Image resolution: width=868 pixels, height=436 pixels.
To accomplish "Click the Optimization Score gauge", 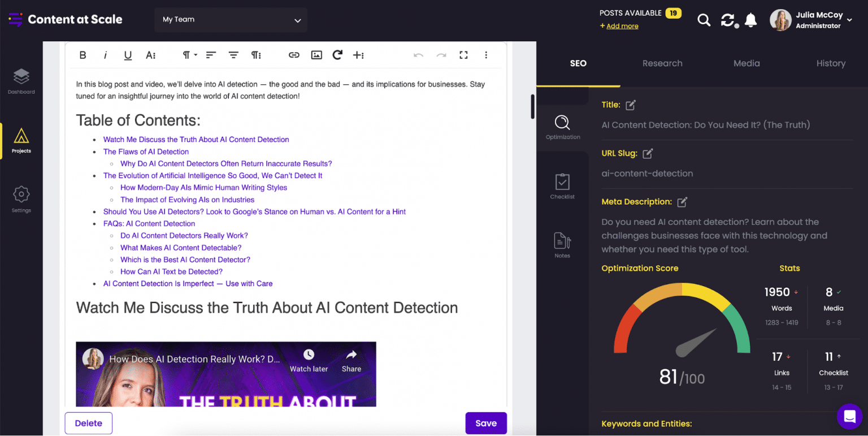I will [x=681, y=334].
